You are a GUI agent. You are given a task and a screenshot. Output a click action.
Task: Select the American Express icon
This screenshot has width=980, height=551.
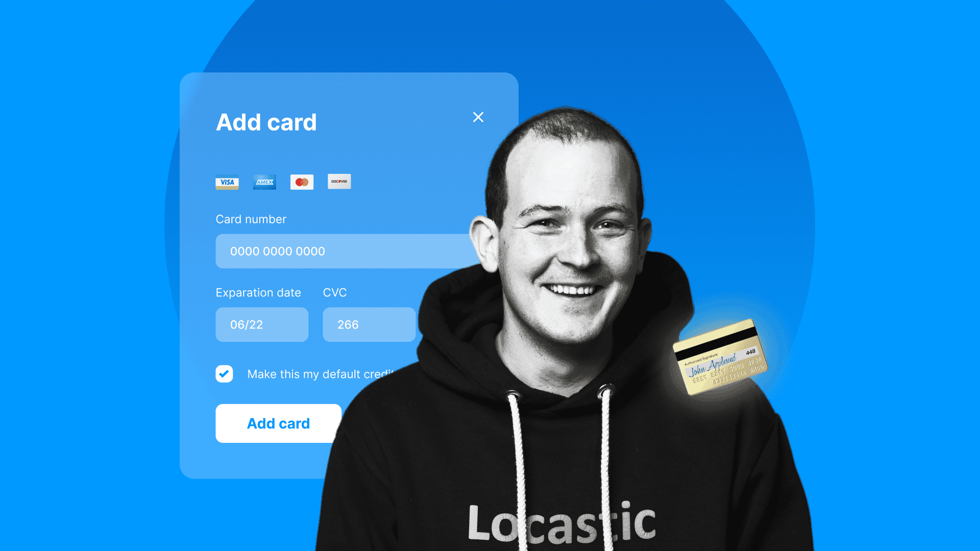pyautogui.click(x=264, y=182)
